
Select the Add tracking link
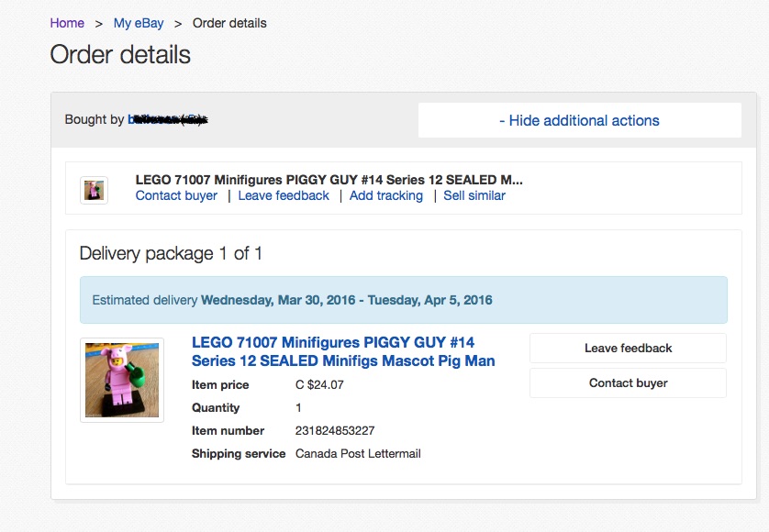[386, 195]
